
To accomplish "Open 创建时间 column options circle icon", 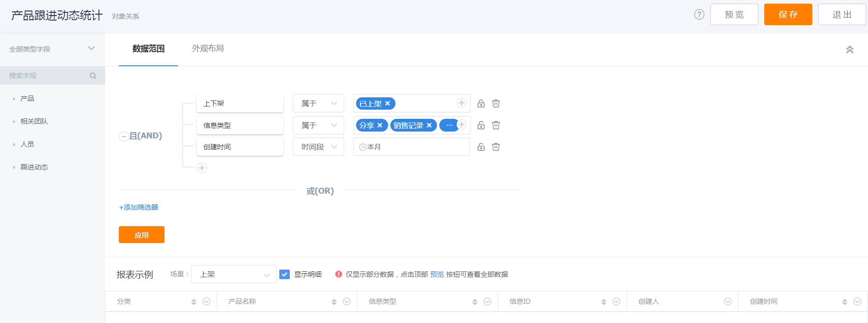I will [x=857, y=302].
